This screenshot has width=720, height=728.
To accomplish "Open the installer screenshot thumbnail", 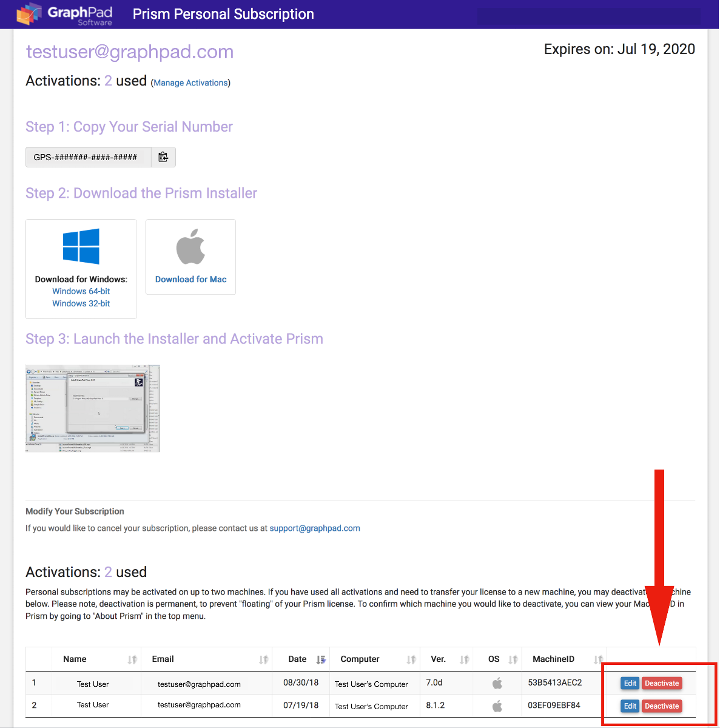I will pos(93,408).
